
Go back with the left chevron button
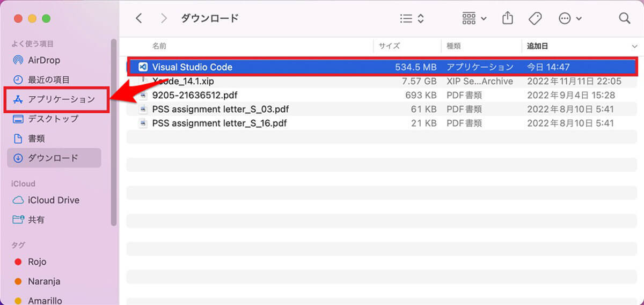pyautogui.click(x=139, y=18)
